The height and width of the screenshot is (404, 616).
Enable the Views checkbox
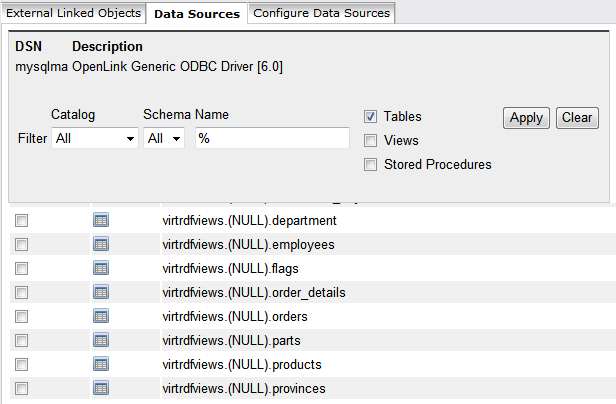pyautogui.click(x=370, y=141)
